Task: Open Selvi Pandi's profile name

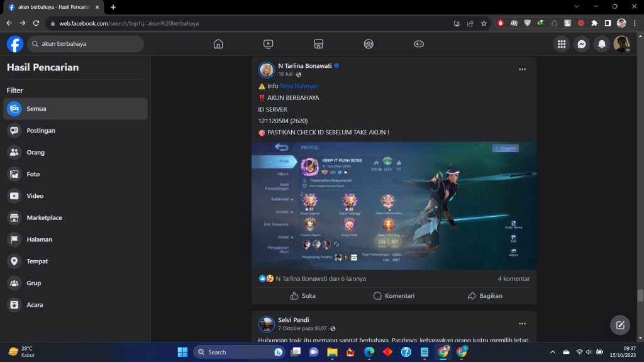Action: (x=294, y=320)
